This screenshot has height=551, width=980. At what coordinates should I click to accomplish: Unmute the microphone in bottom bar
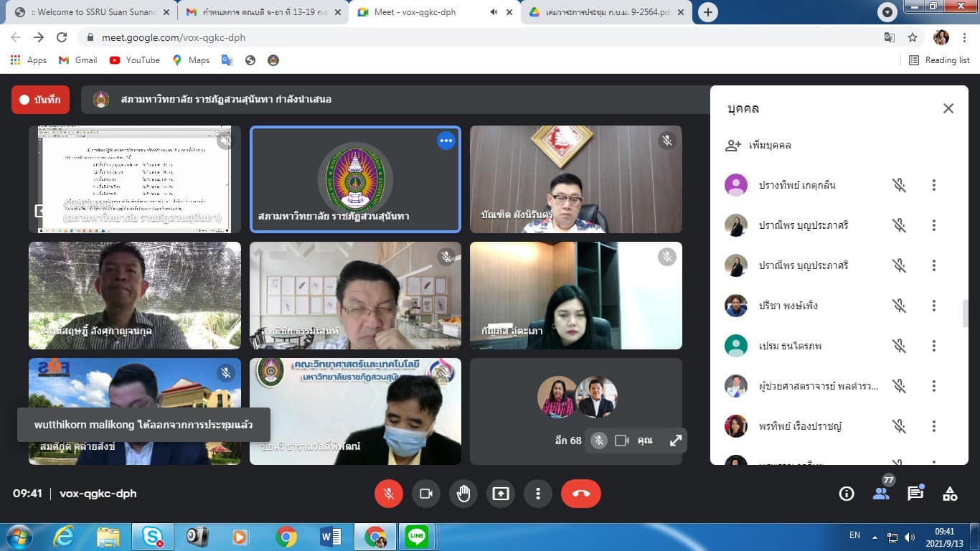point(389,494)
